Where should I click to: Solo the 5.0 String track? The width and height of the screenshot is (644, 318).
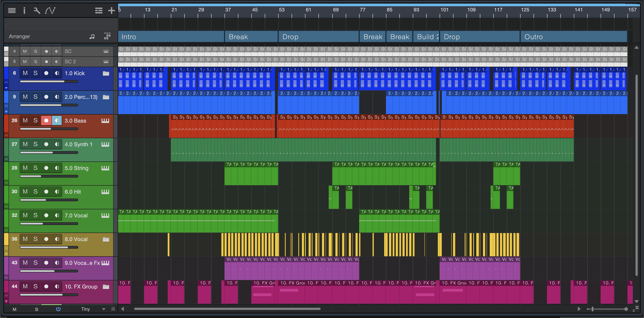click(x=36, y=168)
